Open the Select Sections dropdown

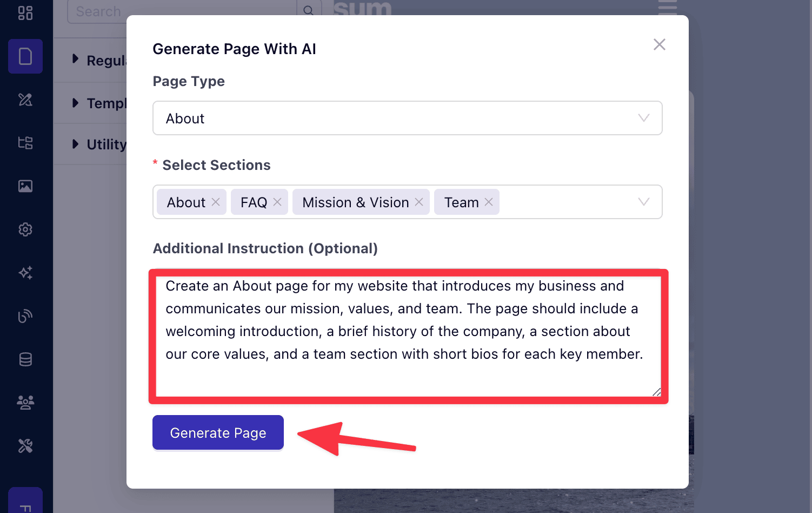pos(643,202)
